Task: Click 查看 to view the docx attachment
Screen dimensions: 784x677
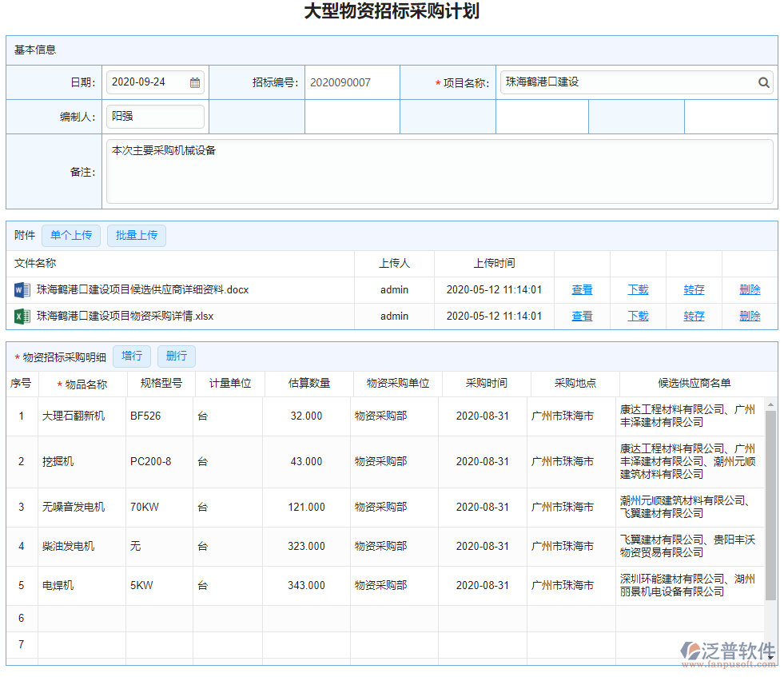Action: 582,289
